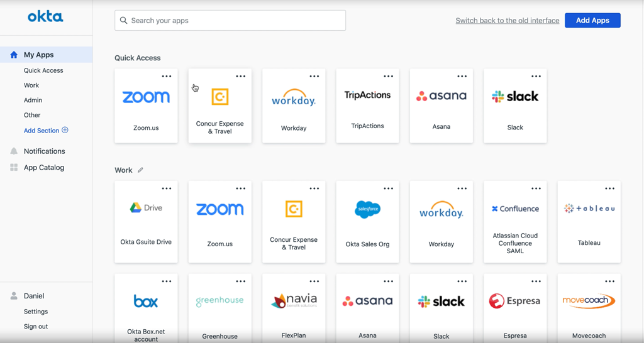Click the Add Apps button

592,21
